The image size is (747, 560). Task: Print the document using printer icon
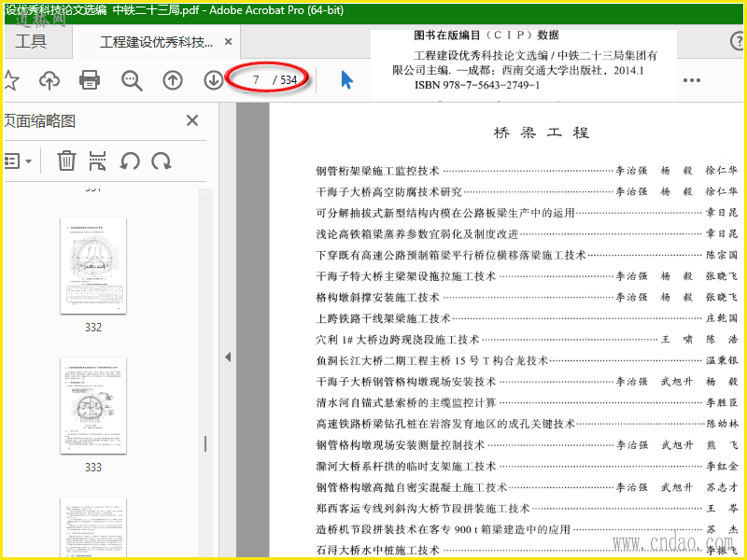(x=90, y=80)
